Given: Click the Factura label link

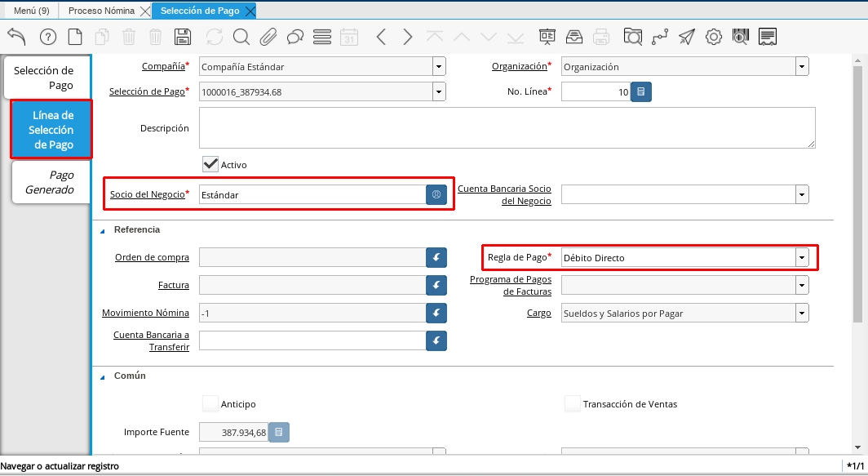Looking at the screenshot, I should pos(174,286).
